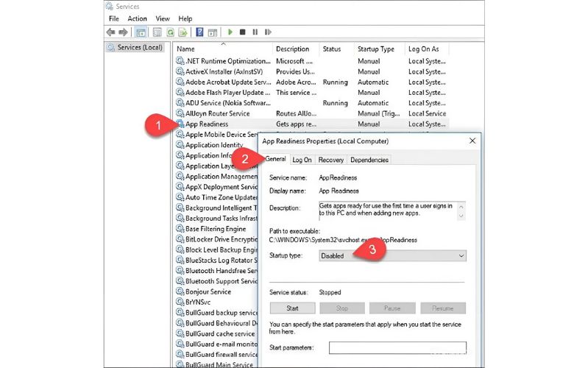
Task: Switch to the Dependencies tab
Action: point(369,160)
